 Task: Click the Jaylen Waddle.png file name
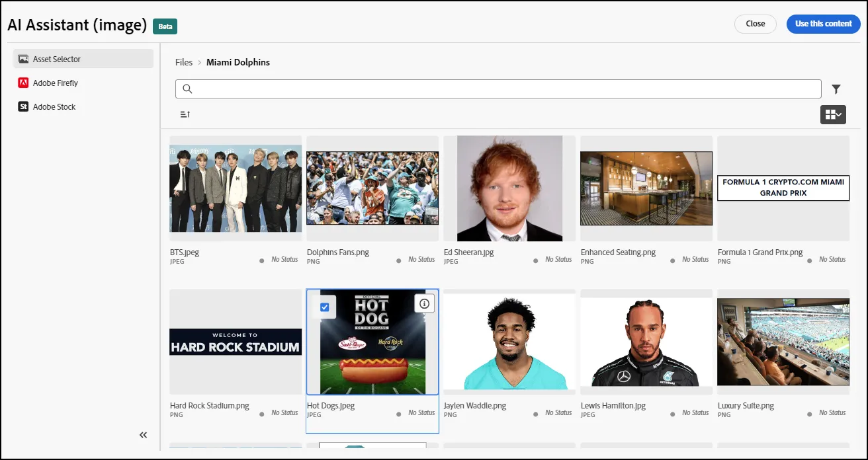(x=475, y=406)
